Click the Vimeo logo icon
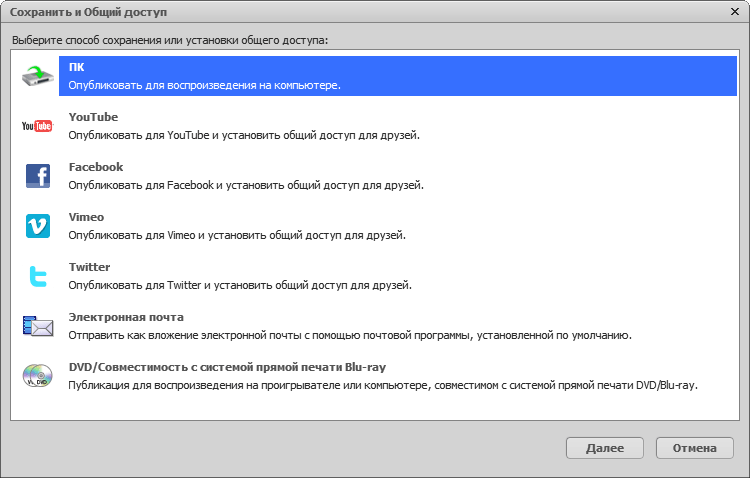Image resolution: width=750 pixels, height=478 pixels. (38, 226)
